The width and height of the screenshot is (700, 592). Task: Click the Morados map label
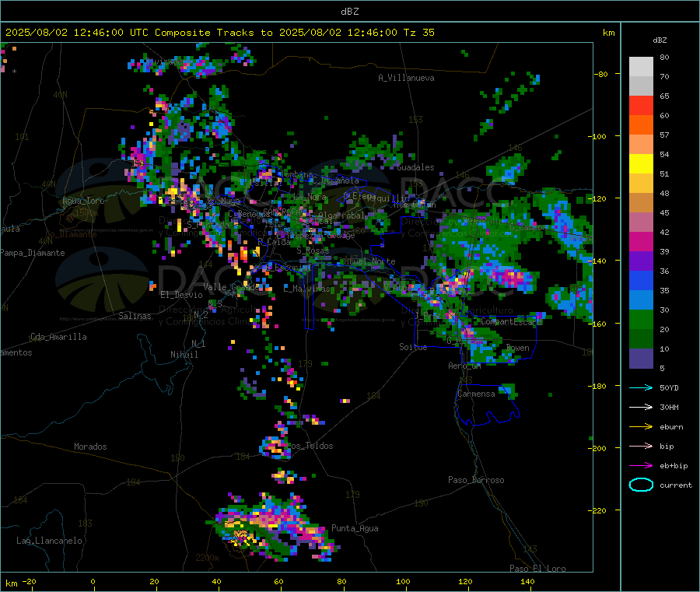(x=90, y=447)
